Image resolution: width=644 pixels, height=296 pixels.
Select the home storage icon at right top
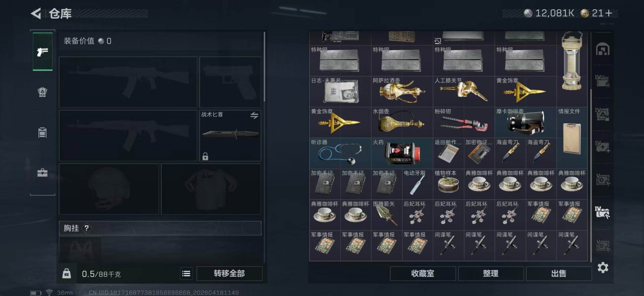pyautogui.click(x=603, y=50)
